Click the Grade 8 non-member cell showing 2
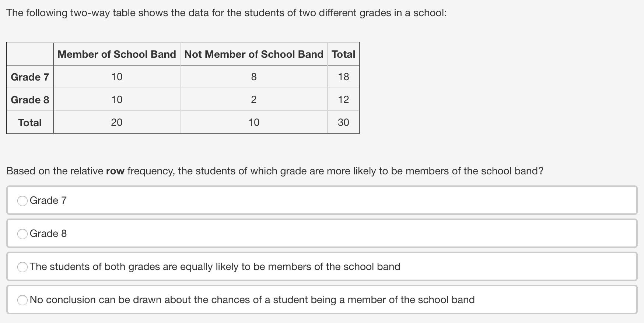644x323 pixels. point(253,100)
